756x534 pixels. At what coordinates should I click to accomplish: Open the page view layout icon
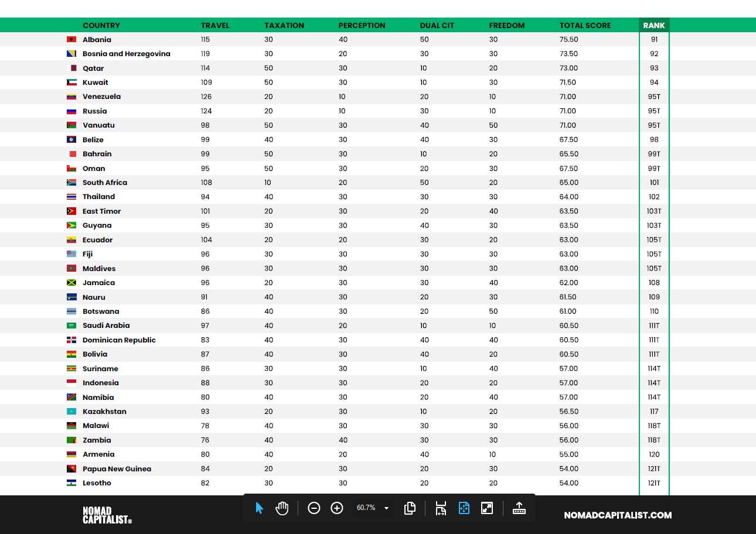click(x=410, y=508)
